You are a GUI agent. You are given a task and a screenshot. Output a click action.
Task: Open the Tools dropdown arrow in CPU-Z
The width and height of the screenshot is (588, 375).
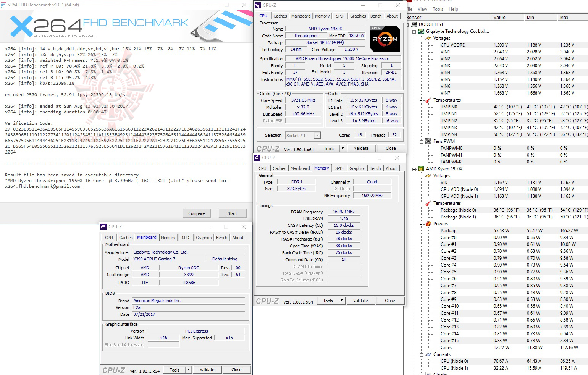click(x=342, y=148)
